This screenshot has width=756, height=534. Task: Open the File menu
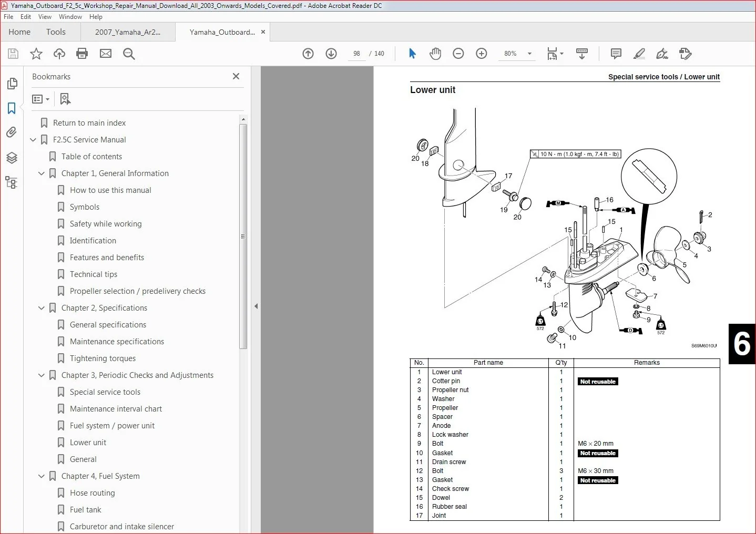pos(8,17)
